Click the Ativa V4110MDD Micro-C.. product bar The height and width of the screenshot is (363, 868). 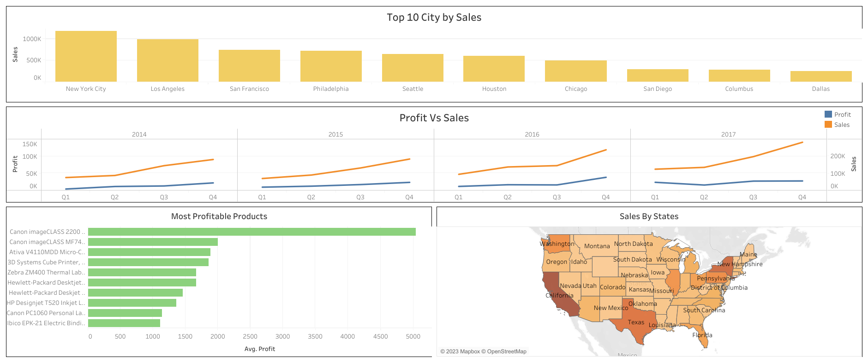pos(149,252)
